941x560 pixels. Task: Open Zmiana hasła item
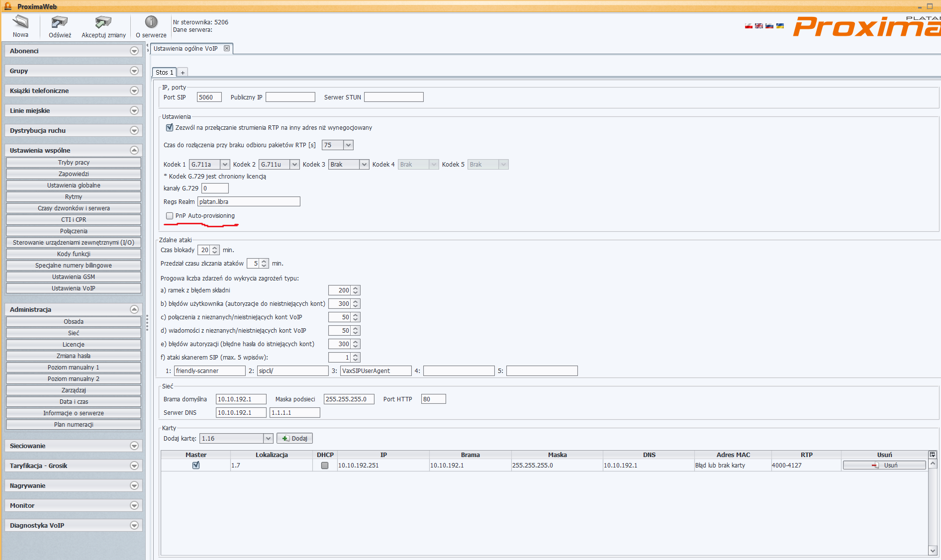(74, 356)
